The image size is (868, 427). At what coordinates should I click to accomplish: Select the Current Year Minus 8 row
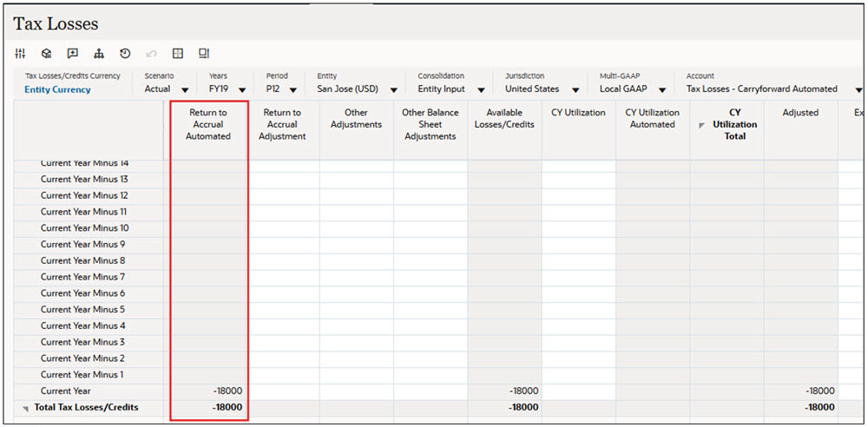[x=89, y=260]
